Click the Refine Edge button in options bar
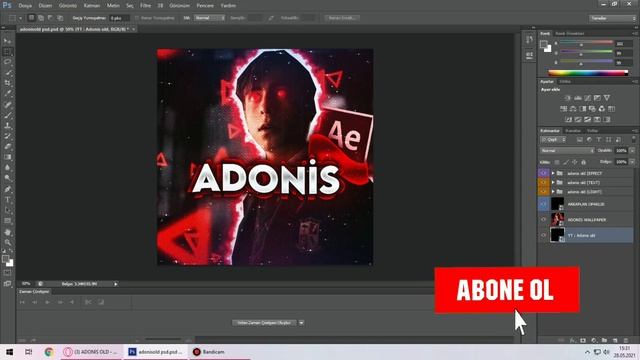 click(x=342, y=18)
